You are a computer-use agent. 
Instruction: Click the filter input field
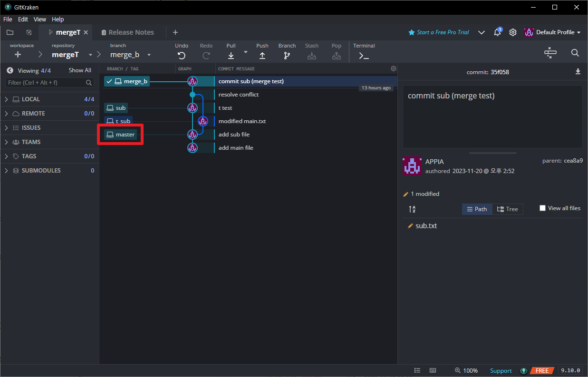click(x=49, y=83)
